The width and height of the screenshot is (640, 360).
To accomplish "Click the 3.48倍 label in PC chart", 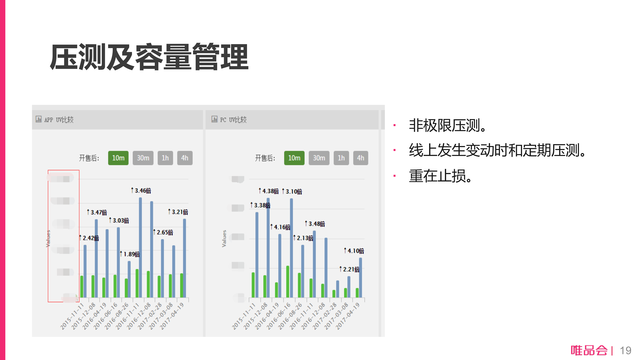I will (x=315, y=224).
